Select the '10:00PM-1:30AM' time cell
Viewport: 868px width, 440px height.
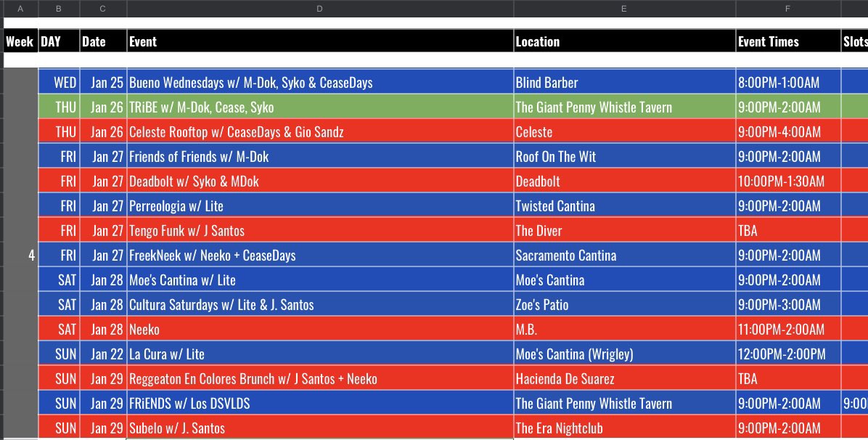tap(787, 181)
